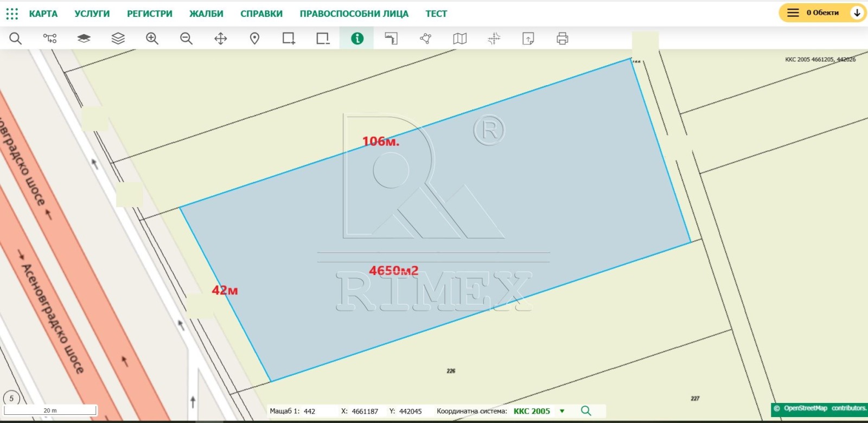The width and height of the screenshot is (868, 423).
Task: Click the search magnifier tool in toolbar
Action: point(16,39)
